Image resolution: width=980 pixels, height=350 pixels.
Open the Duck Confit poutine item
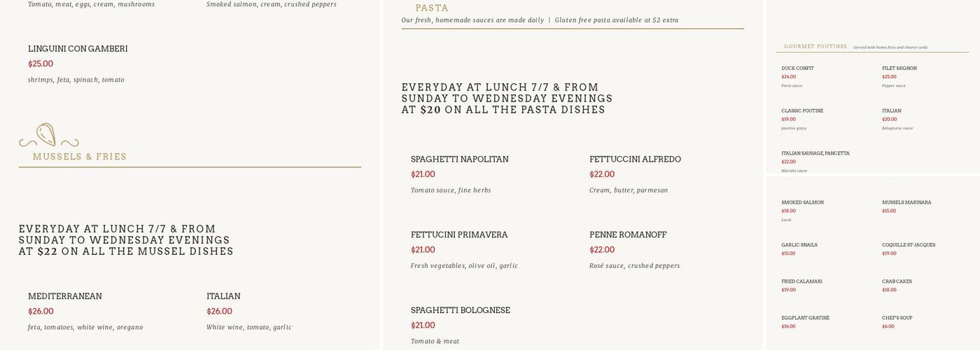[x=797, y=69]
